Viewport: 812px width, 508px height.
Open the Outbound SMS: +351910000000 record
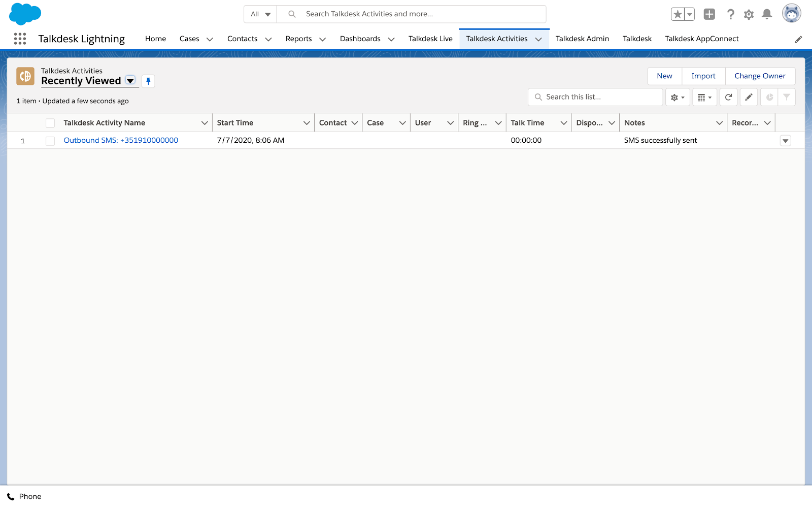coord(121,141)
